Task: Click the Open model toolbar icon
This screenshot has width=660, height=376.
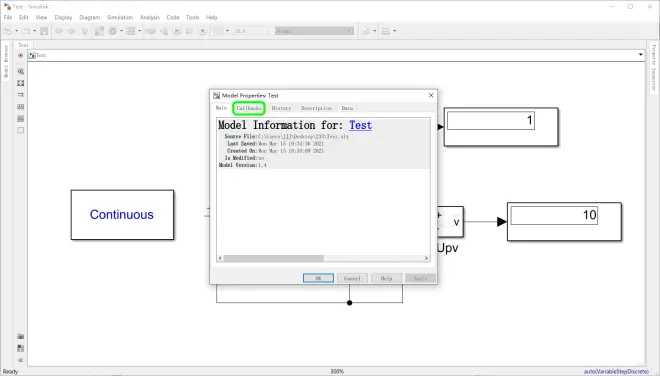Action: 26,31
